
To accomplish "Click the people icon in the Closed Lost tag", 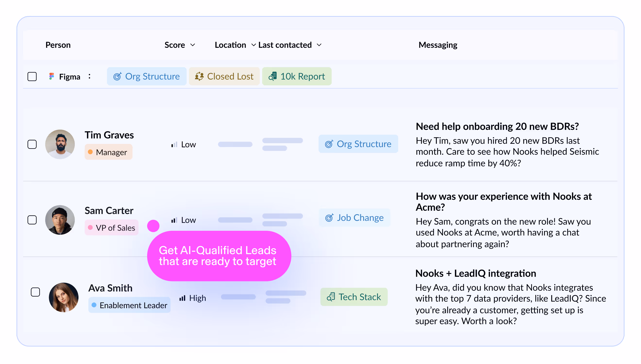I will pos(199,76).
